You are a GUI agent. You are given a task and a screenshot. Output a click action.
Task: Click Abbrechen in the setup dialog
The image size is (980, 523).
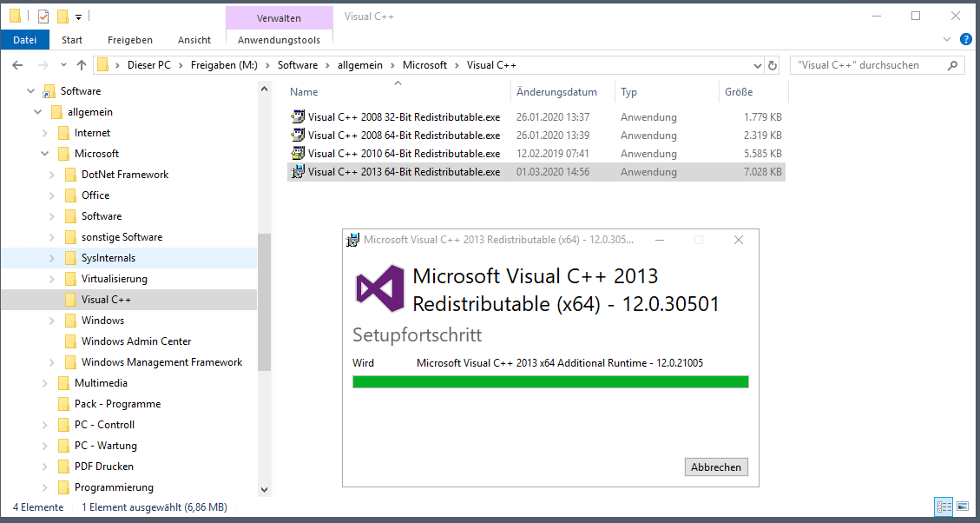tap(716, 467)
